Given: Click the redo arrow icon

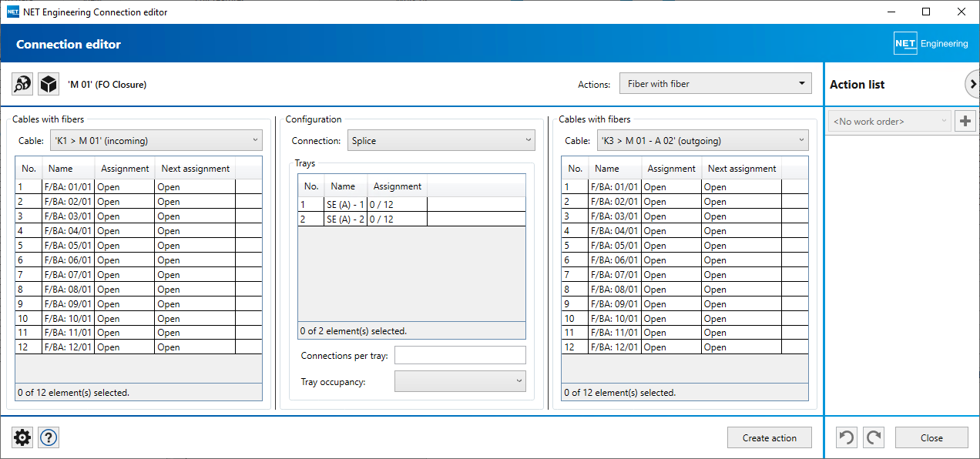Looking at the screenshot, I should click(x=874, y=437).
